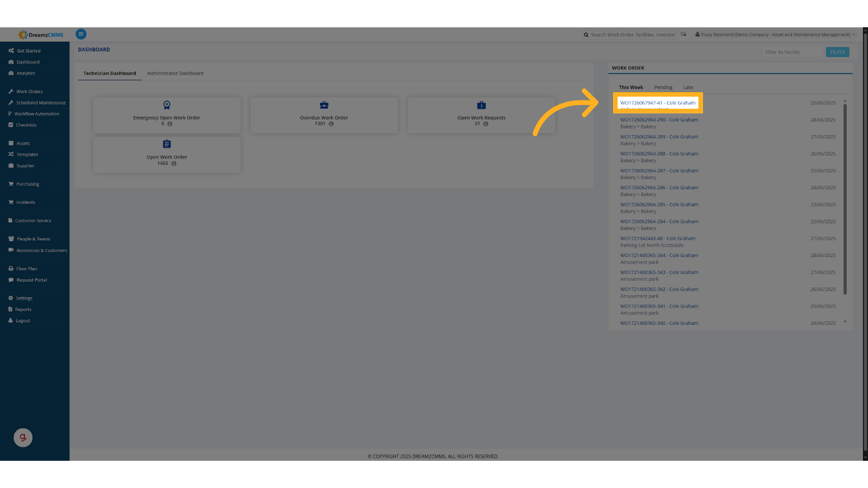Select the Late work order tab
868x488 pixels.
point(688,87)
